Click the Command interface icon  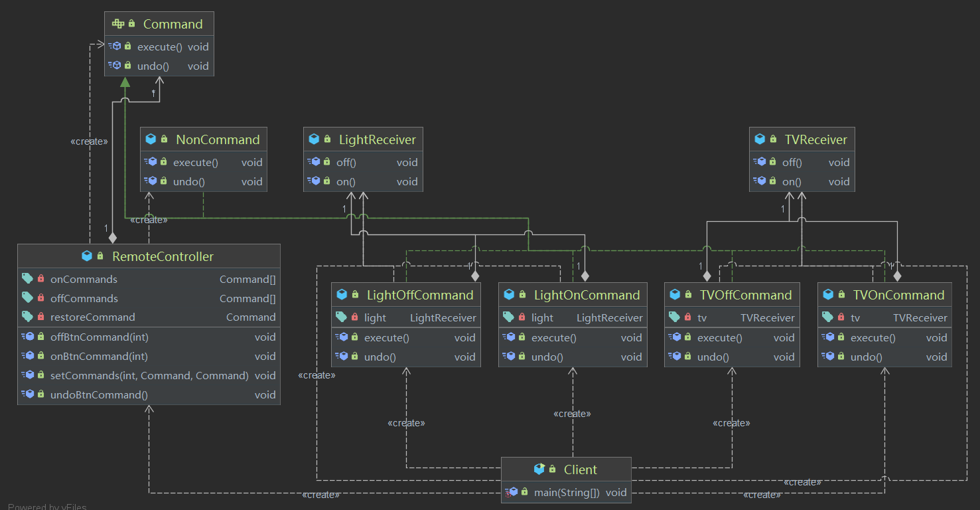[118, 24]
